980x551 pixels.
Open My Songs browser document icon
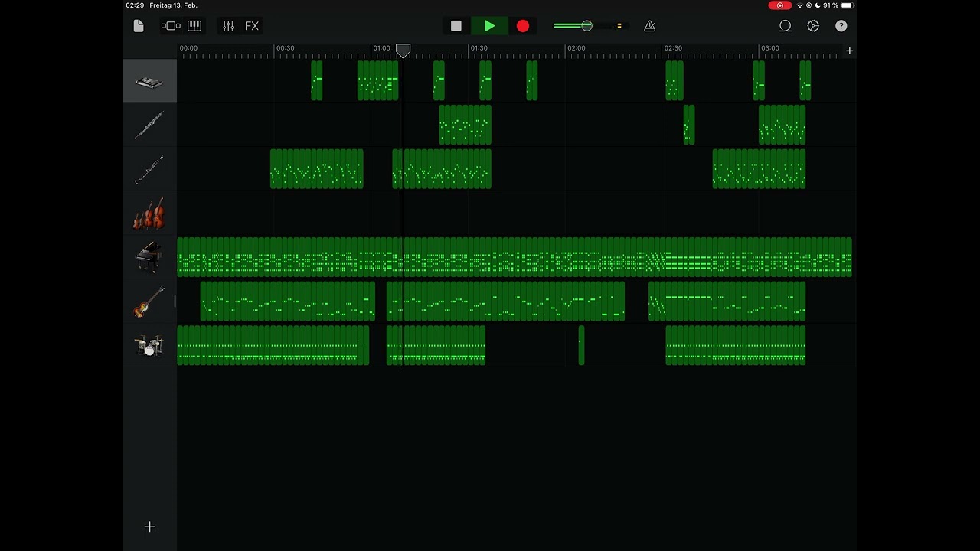point(139,26)
